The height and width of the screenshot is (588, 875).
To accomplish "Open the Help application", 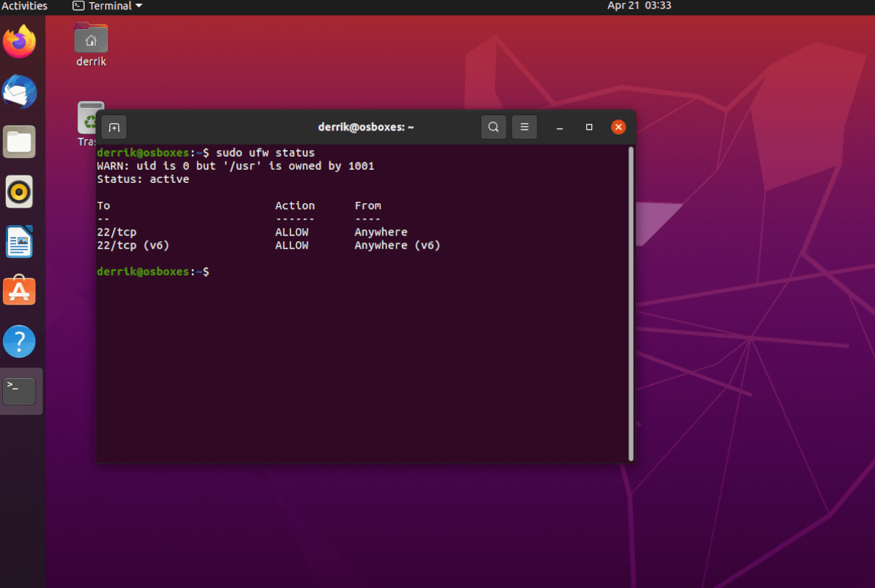I will pos(20,341).
